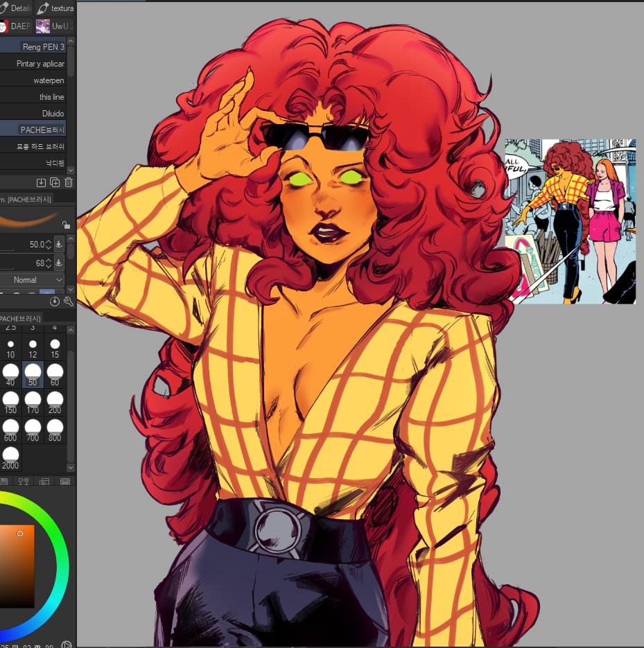Screen dimensions: 644x648
Task: Open the Normal blending mode dropdown
Action: click(32, 280)
